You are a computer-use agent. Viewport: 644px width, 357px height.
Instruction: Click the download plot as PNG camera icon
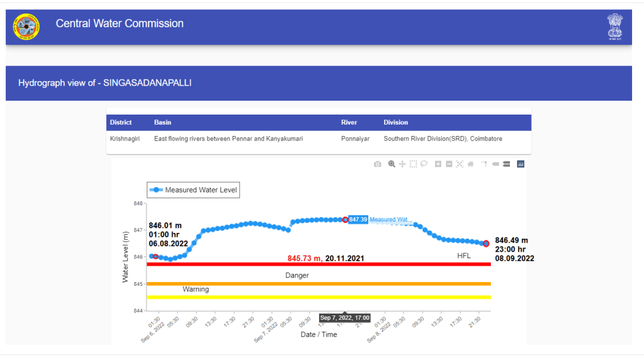click(x=377, y=164)
